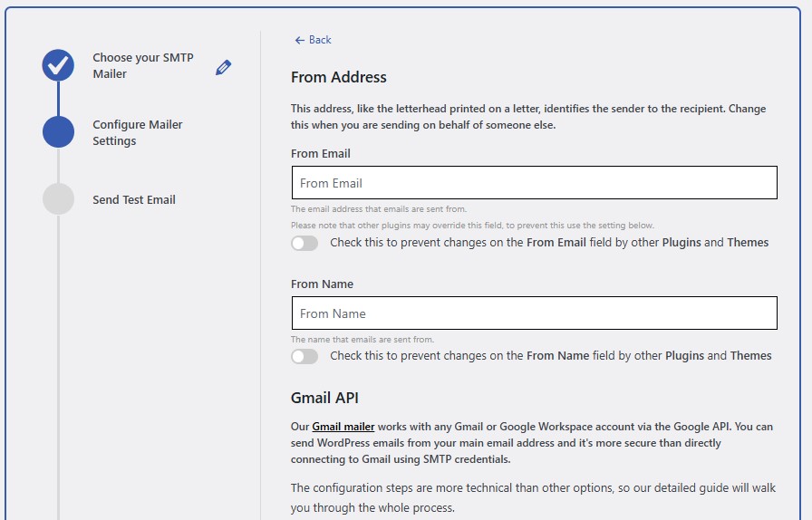Image resolution: width=812 pixels, height=520 pixels.
Task: Open the Gmail mailer hyperlink
Action: [343, 427]
